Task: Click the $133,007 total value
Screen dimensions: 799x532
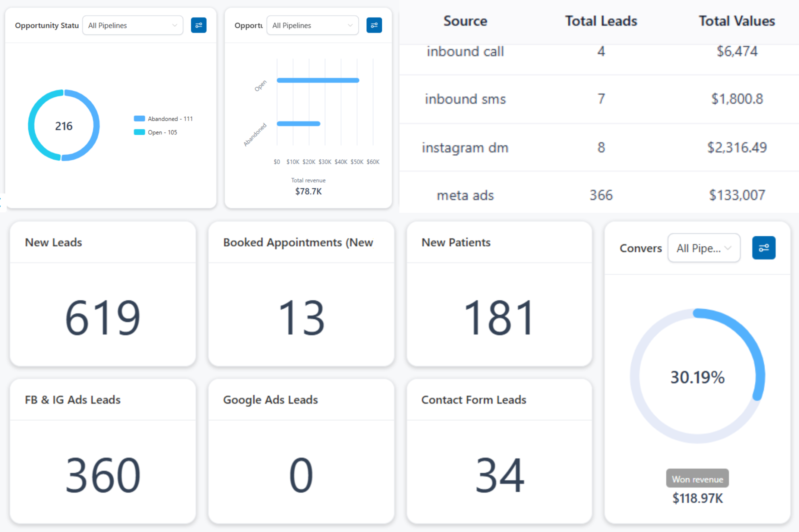Action: (737, 196)
